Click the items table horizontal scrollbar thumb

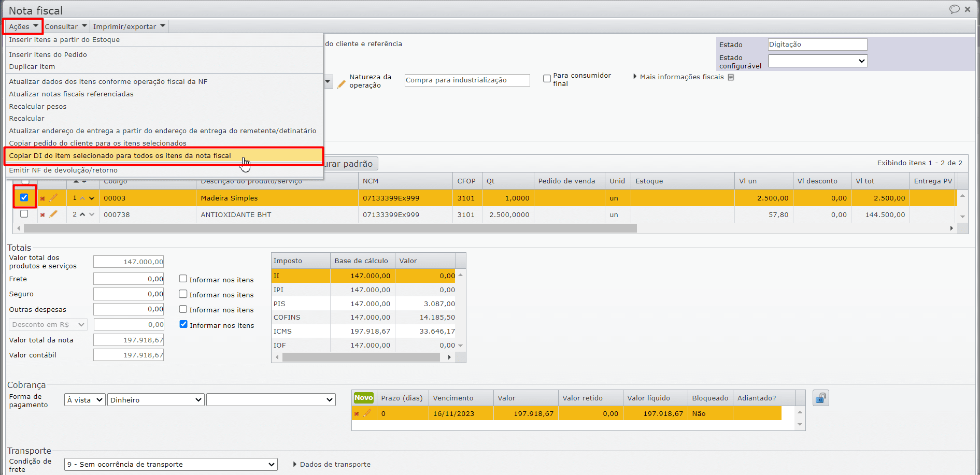tap(330, 228)
